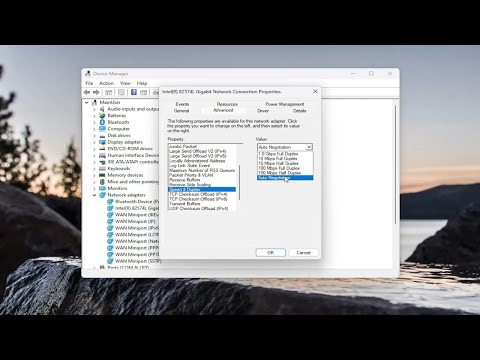Click the WAN Miniport (IP) adapter icon
The height and width of the screenshot is (360, 480).
[110, 221]
